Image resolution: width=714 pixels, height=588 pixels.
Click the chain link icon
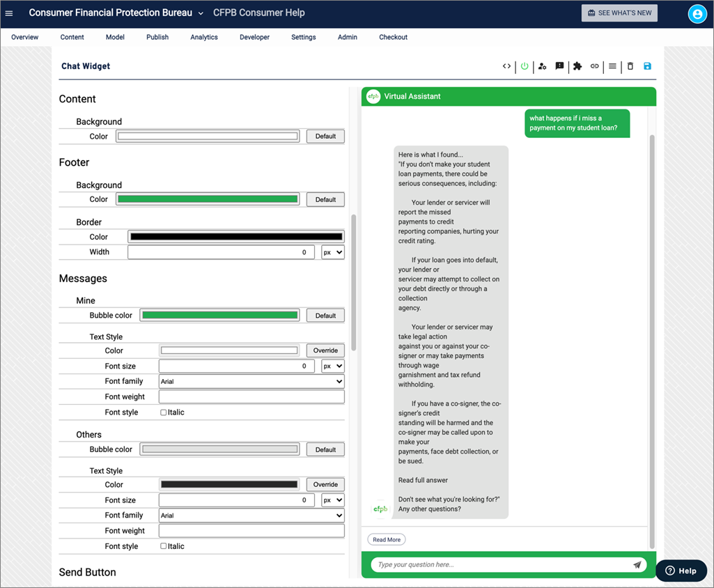[595, 66]
